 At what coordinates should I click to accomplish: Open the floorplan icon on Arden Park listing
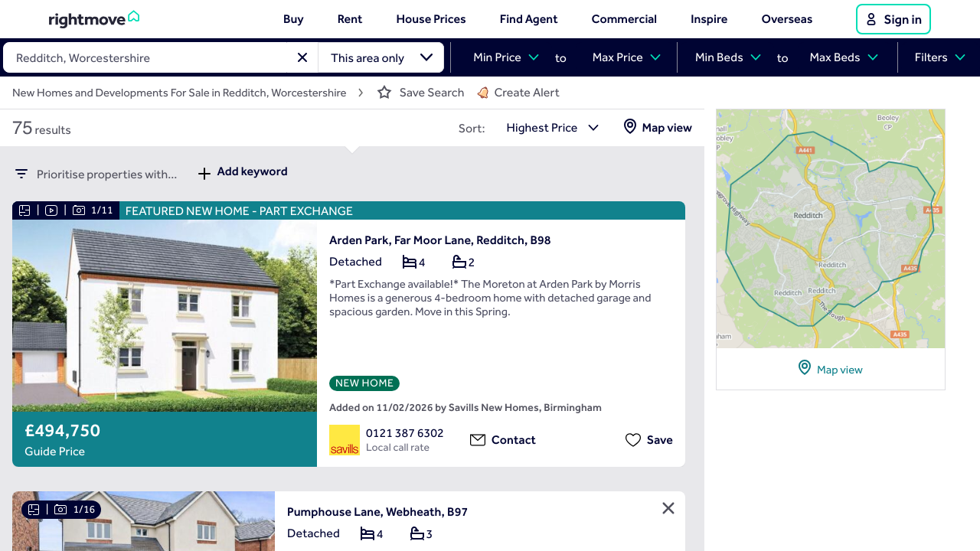(x=24, y=210)
